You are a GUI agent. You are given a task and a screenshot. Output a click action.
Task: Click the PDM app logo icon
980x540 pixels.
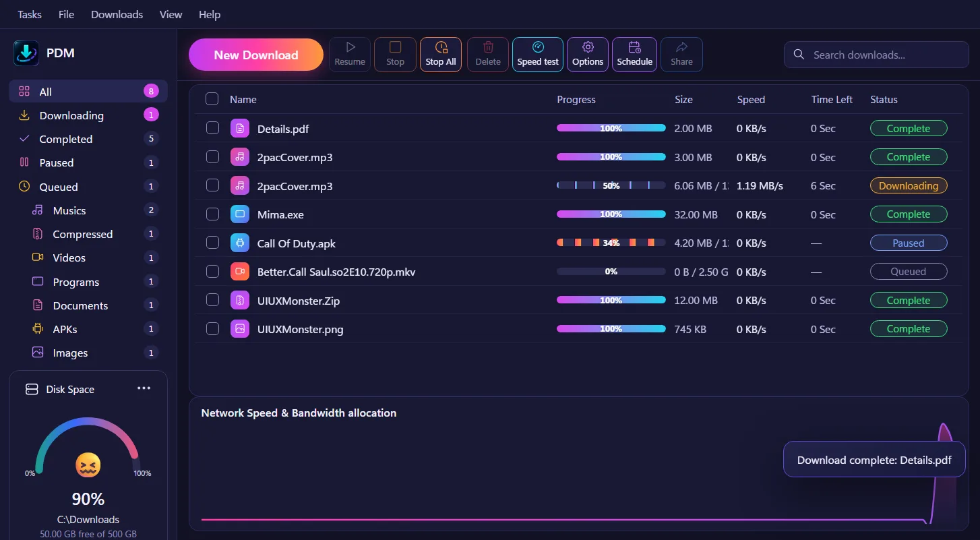(26, 53)
